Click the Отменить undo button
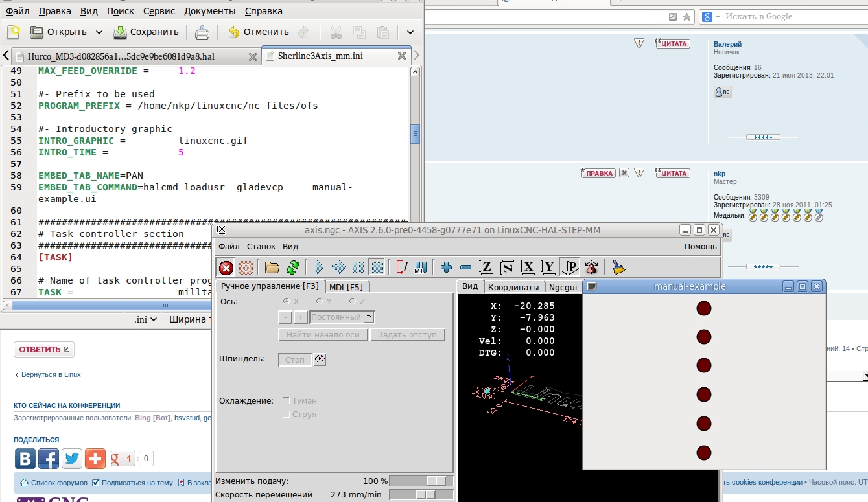 click(258, 32)
